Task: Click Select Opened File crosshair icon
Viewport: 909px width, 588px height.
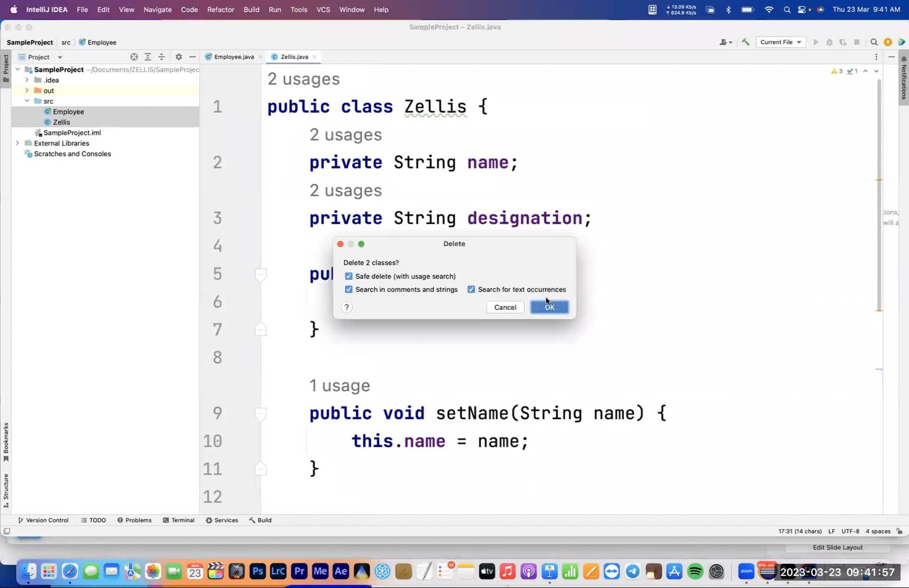Action: 133,57
